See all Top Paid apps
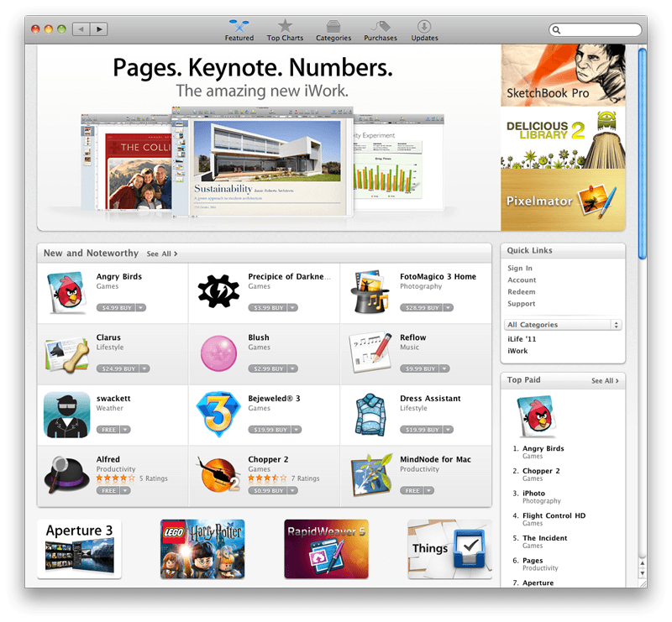This screenshot has height=622, width=672. pyautogui.click(x=605, y=381)
